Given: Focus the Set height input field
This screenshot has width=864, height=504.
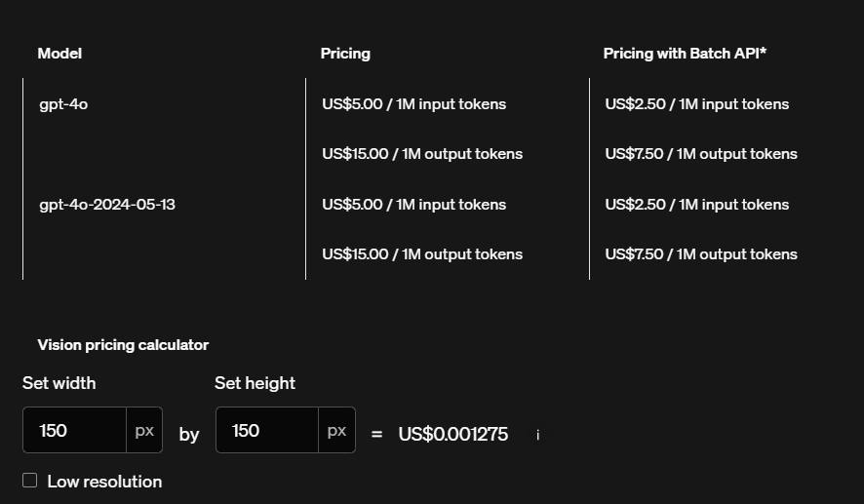Looking at the screenshot, I should click(x=266, y=430).
